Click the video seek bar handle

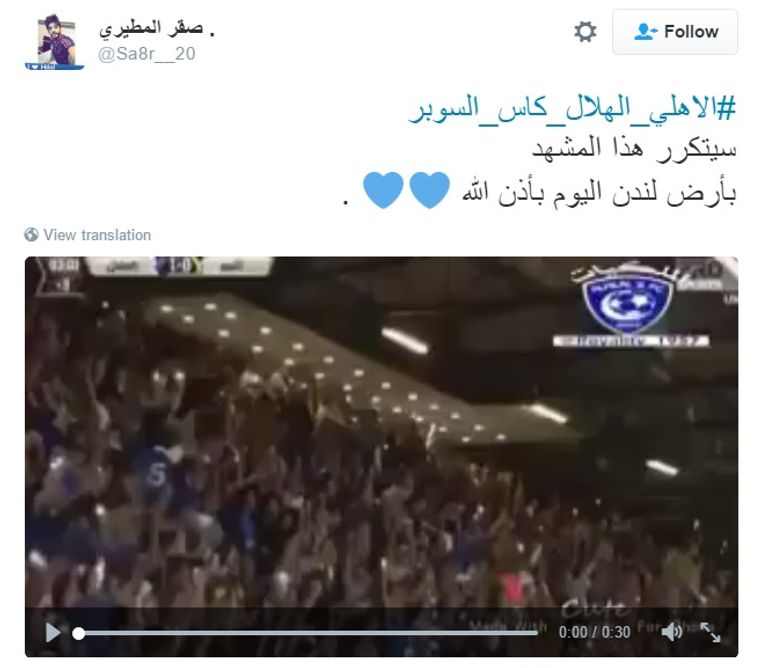click(x=78, y=633)
